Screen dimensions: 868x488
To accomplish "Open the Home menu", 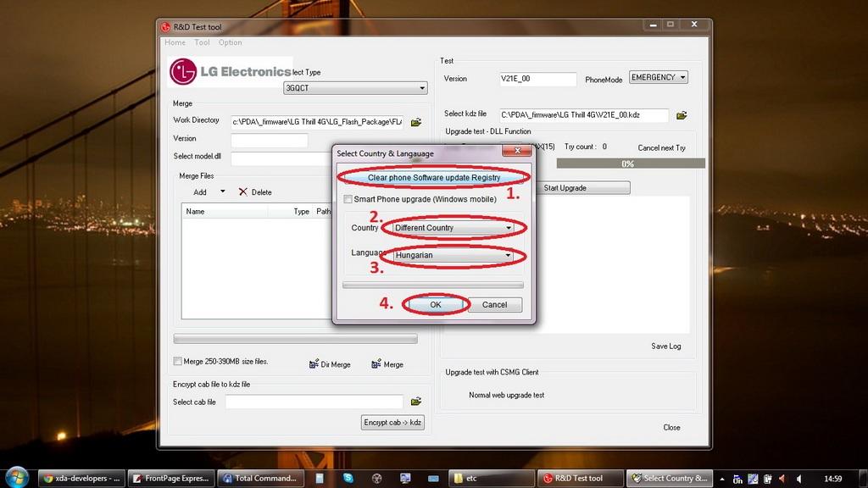I will 175,42.
